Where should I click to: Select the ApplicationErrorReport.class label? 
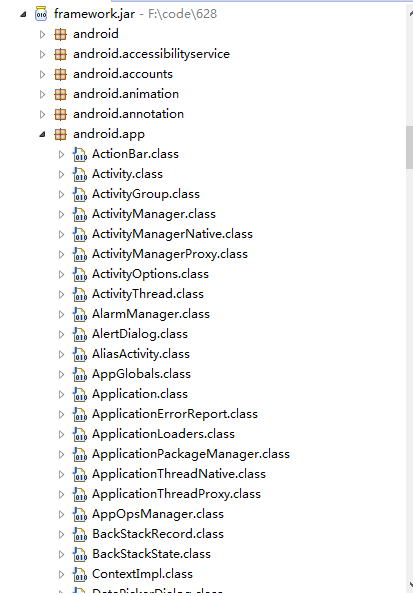175,414
